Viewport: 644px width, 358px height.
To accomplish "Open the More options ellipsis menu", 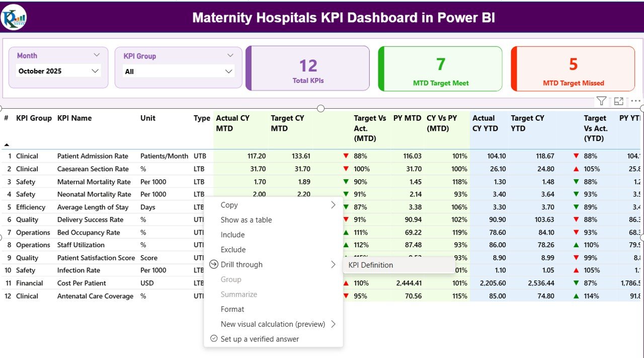I will pyautogui.click(x=635, y=101).
